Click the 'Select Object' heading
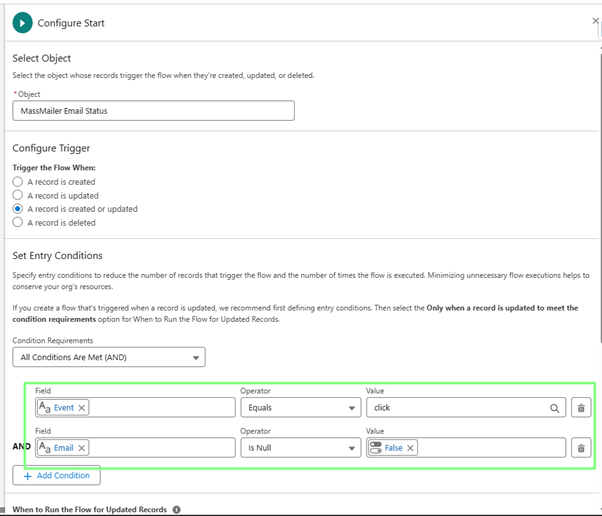602x516 pixels. tap(41, 58)
